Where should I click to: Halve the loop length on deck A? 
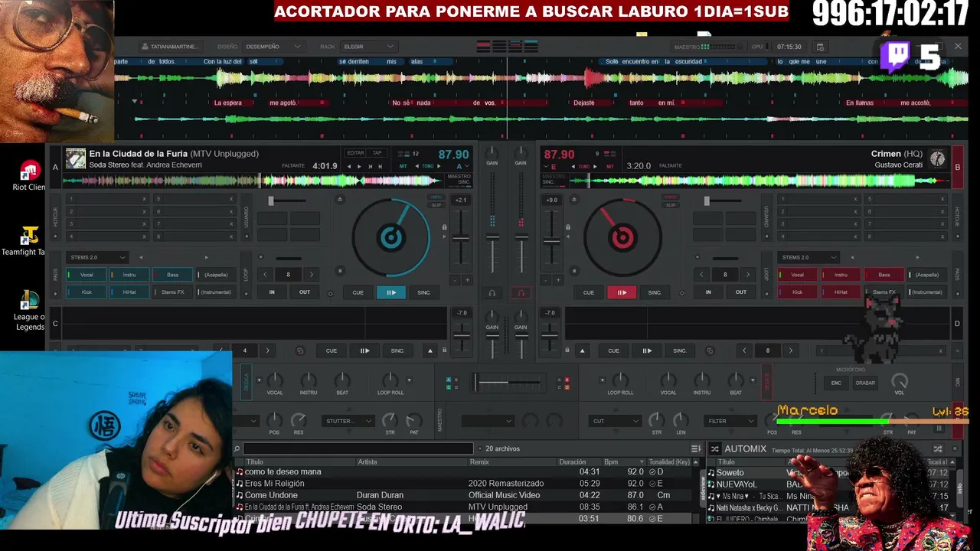pyautogui.click(x=265, y=275)
